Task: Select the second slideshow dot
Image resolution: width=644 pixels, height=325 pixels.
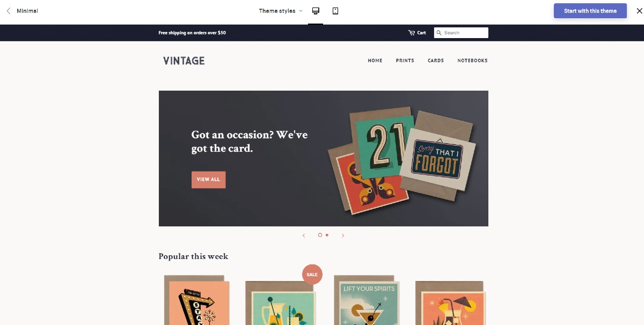Action: point(327,235)
